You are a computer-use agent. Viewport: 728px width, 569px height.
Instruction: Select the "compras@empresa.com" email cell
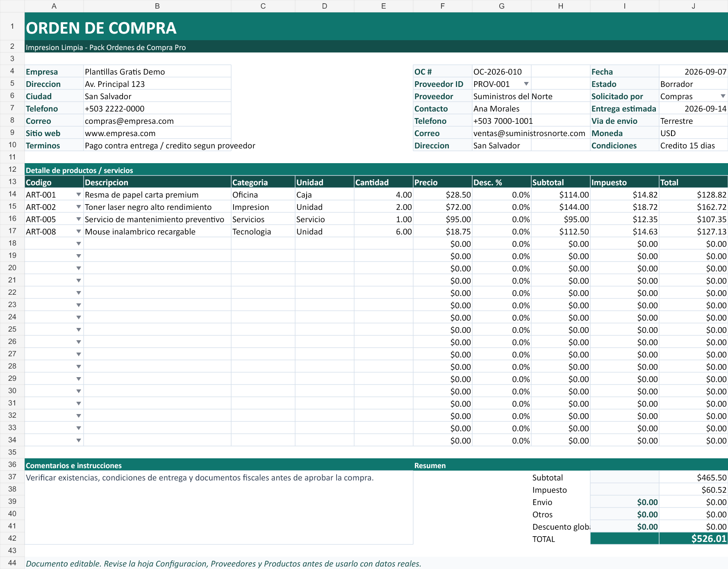[157, 121]
